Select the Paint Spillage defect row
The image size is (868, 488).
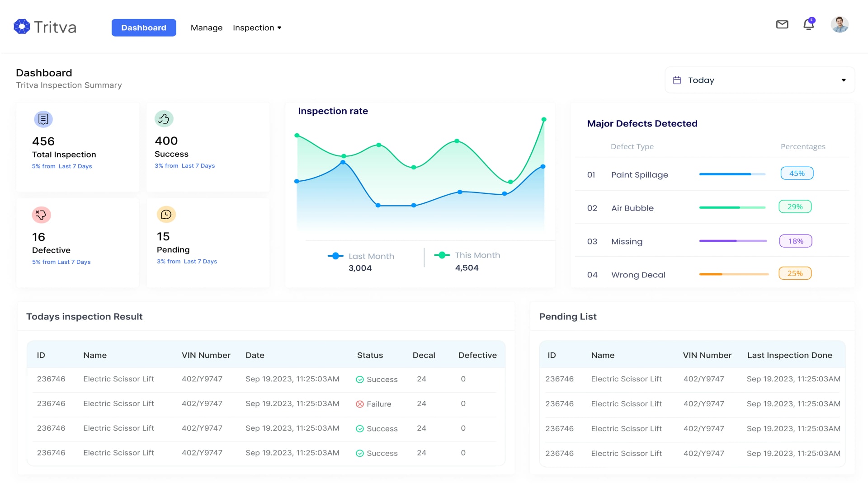[640, 174]
